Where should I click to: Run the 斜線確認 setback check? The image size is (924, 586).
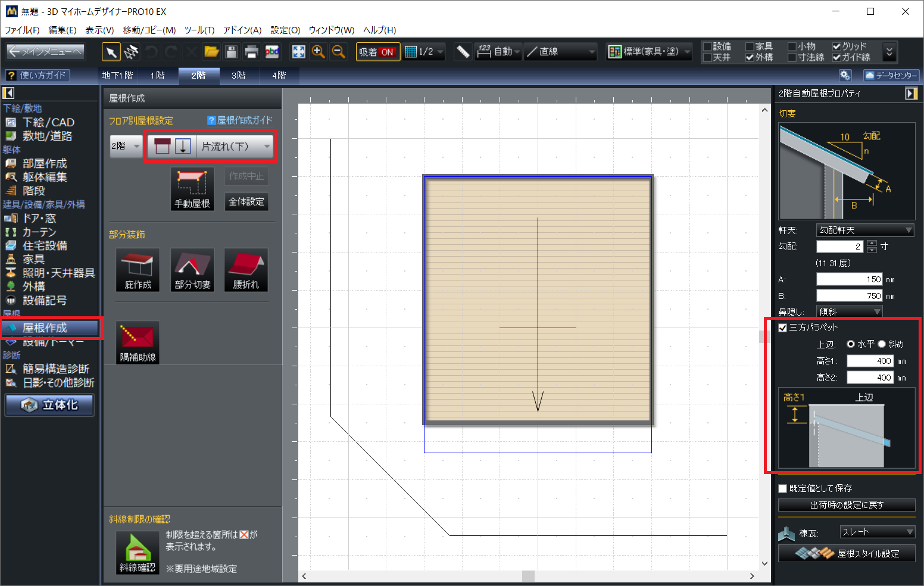pyautogui.click(x=138, y=553)
